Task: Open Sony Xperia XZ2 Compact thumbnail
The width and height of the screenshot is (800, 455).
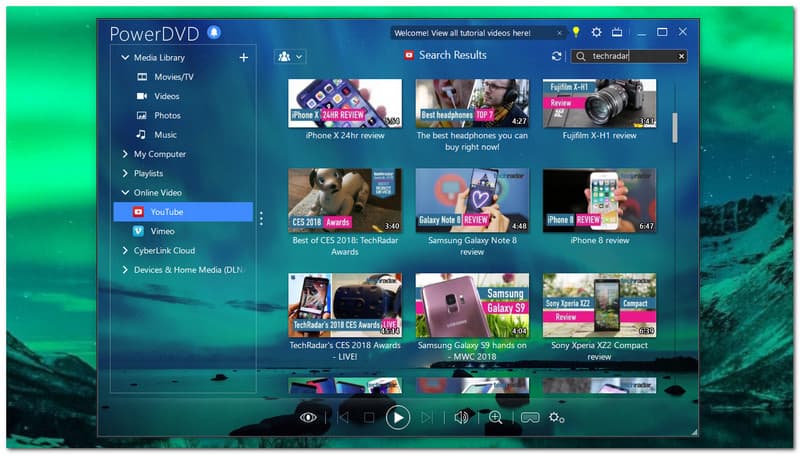Action: pyautogui.click(x=599, y=305)
